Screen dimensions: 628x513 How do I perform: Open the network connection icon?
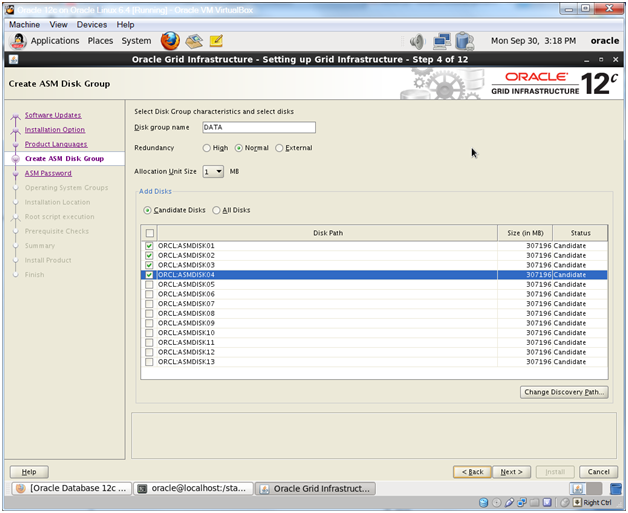[x=441, y=41]
